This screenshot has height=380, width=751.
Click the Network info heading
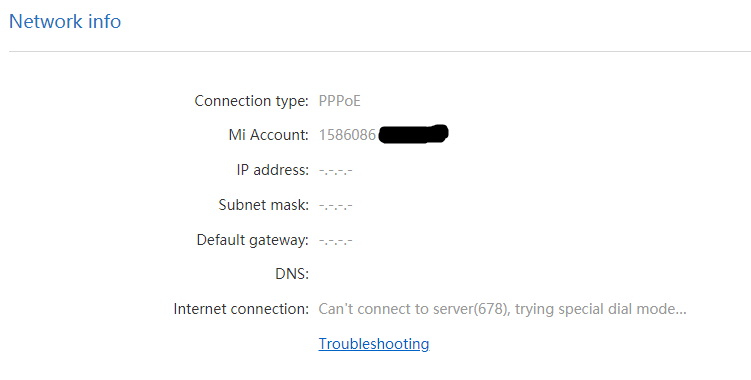click(x=65, y=22)
